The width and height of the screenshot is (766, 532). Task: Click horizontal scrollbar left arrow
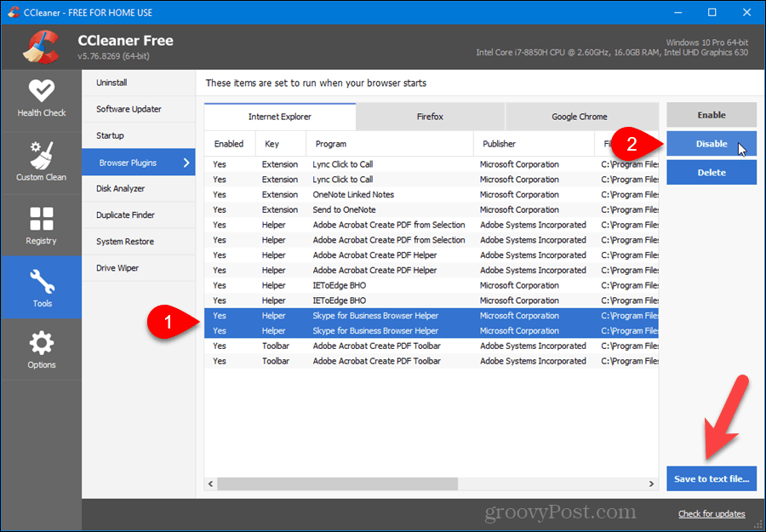(x=210, y=484)
